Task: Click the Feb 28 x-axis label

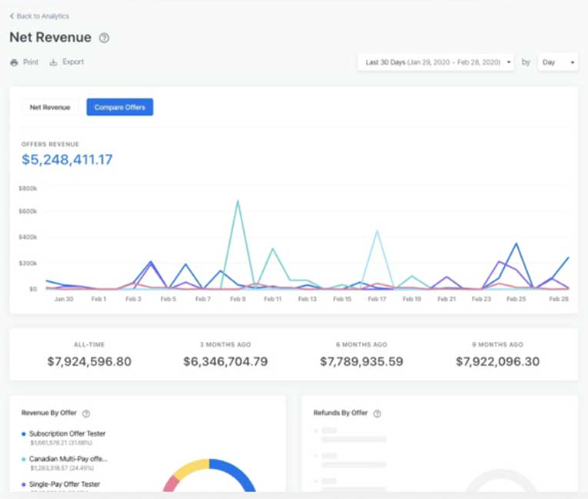Action: click(559, 299)
